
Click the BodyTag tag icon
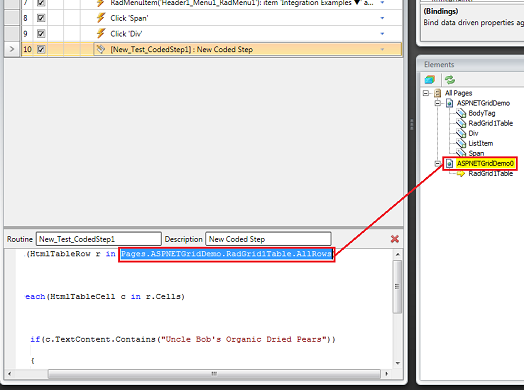point(461,113)
